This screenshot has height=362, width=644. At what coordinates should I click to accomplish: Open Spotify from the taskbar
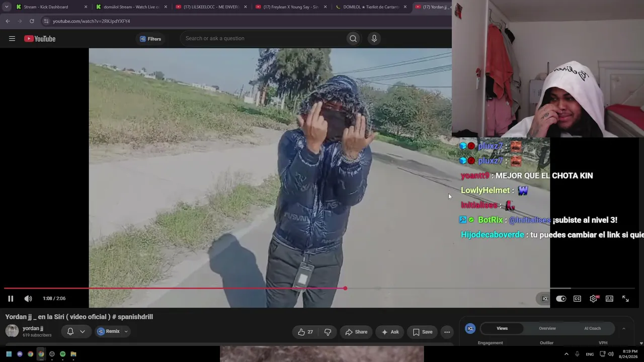click(x=62, y=354)
